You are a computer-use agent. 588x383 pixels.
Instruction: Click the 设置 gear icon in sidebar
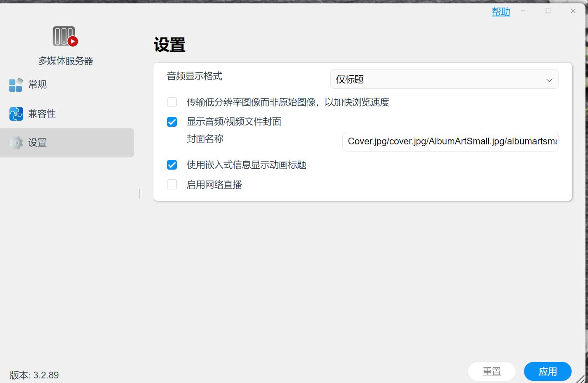(16, 143)
